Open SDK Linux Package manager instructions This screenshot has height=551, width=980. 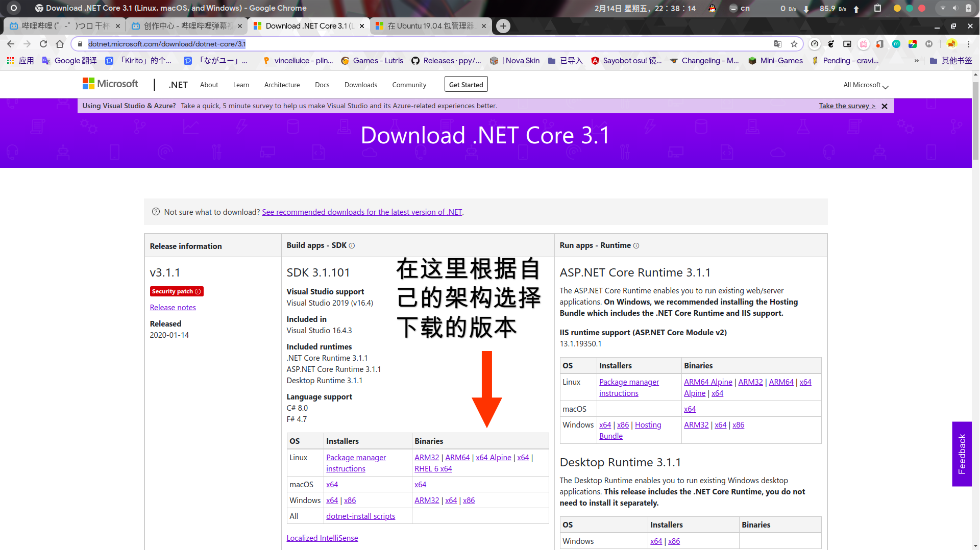coord(356,463)
